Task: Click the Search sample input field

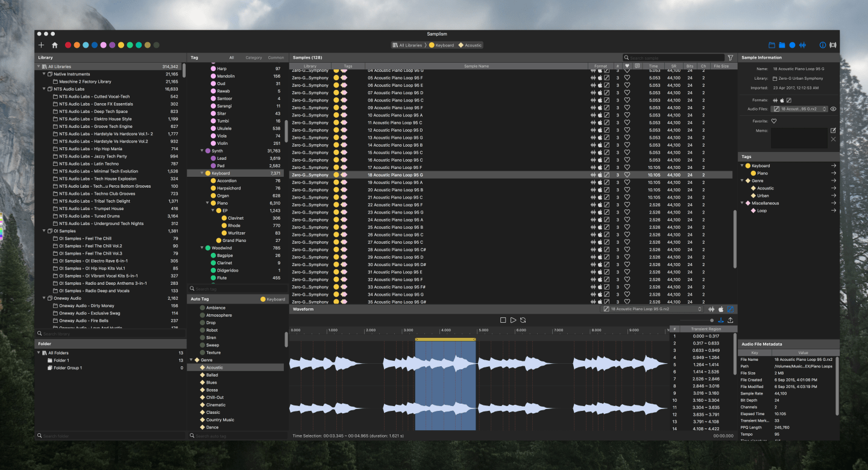Action: 675,58
